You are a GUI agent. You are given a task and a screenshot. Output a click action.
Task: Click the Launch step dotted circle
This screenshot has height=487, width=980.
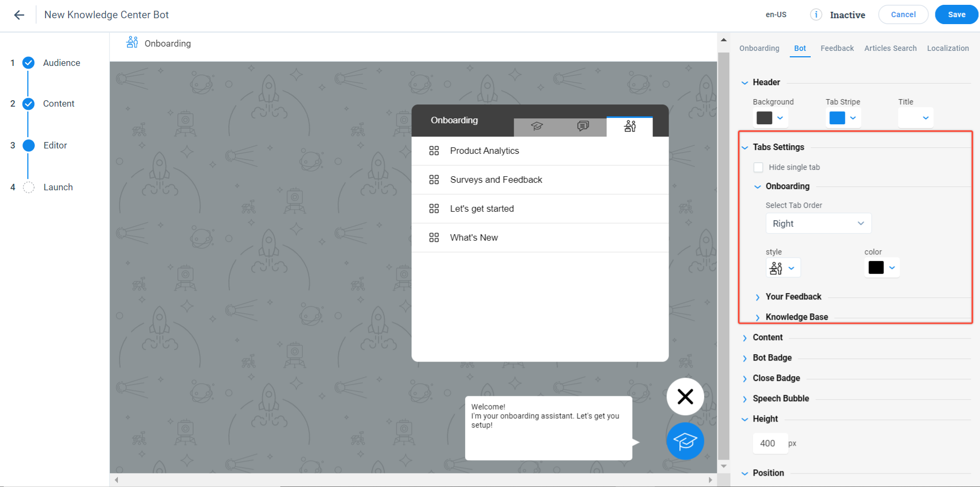(x=28, y=187)
